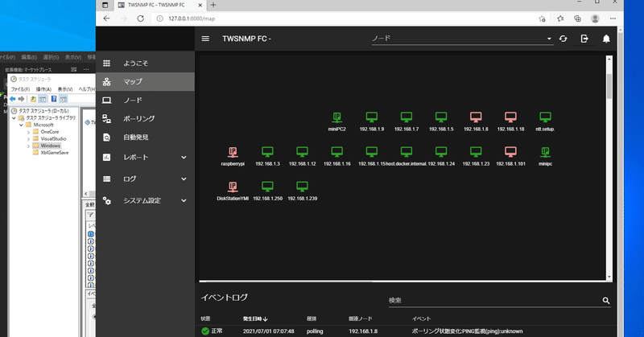This screenshot has height=337, width=644.
Task: Expand the Windows folder in Task Scheduler
Action: click(x=28, y=146)
